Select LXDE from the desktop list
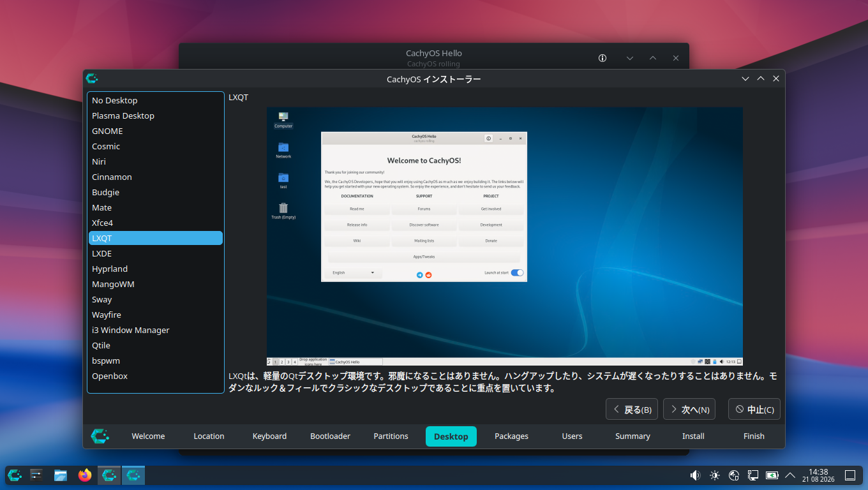The width and height of the screenshot is (868, 490). [x=156, y=253]
